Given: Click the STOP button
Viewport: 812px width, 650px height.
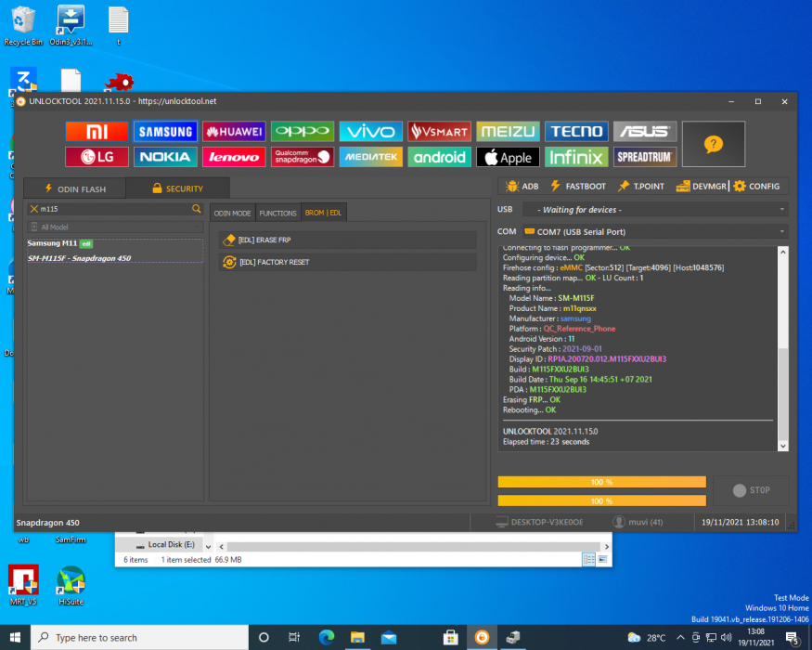Looking at the screenshot, I should click(751, 490).
